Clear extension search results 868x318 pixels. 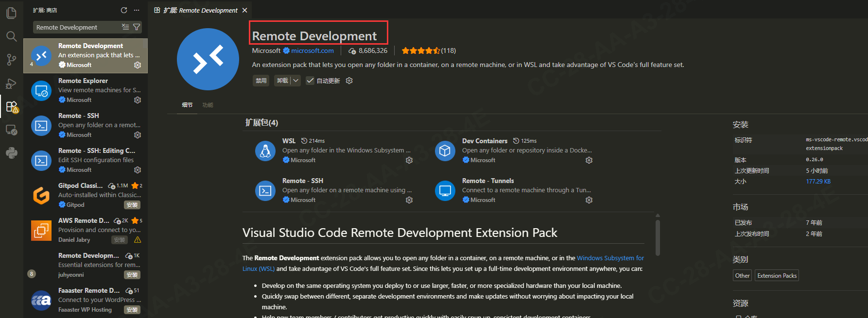125,27
